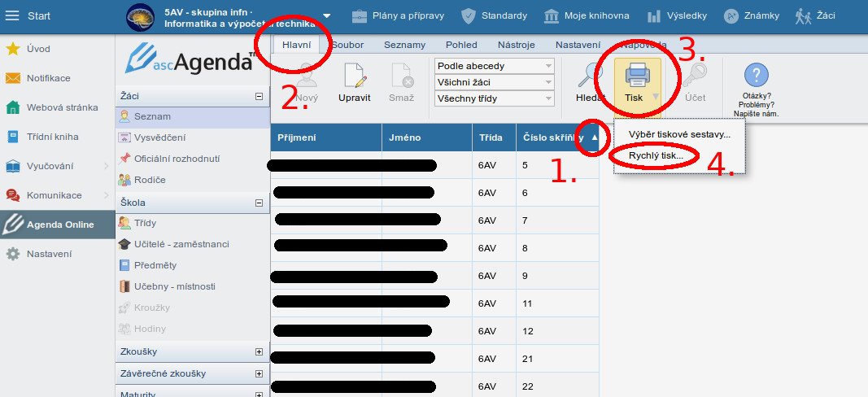Open Standardy shield icon
Image resolution: width=868 pixels, height=397 pixels.
click(468, 15)
